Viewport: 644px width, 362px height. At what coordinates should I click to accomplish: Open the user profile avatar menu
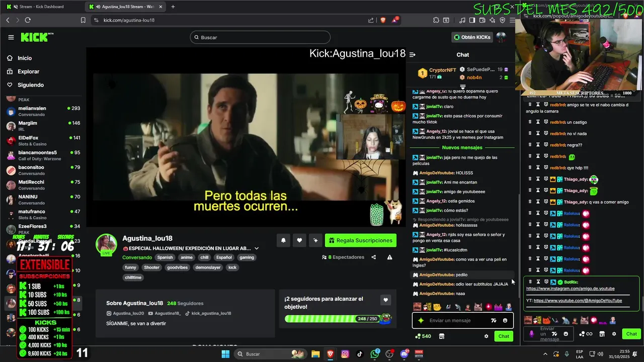pos(501,37)
